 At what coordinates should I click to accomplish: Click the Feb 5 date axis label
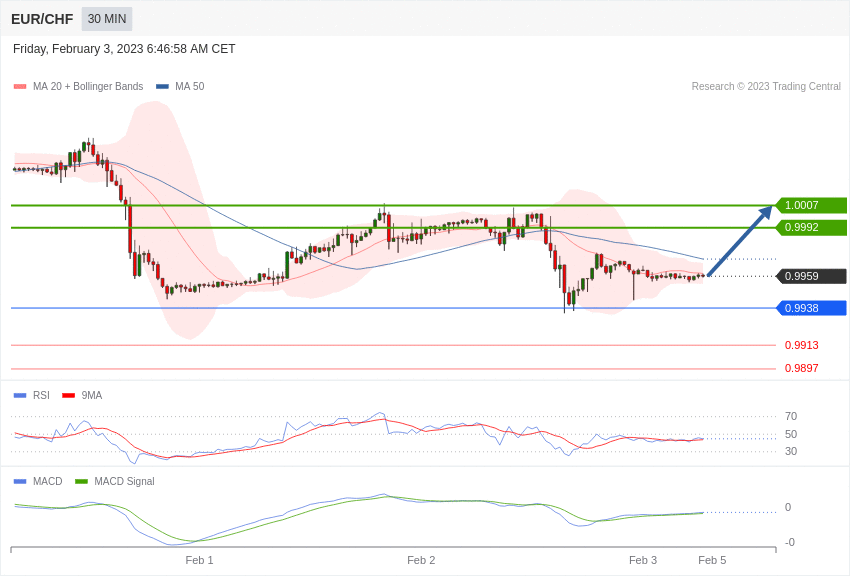[712, 560]
